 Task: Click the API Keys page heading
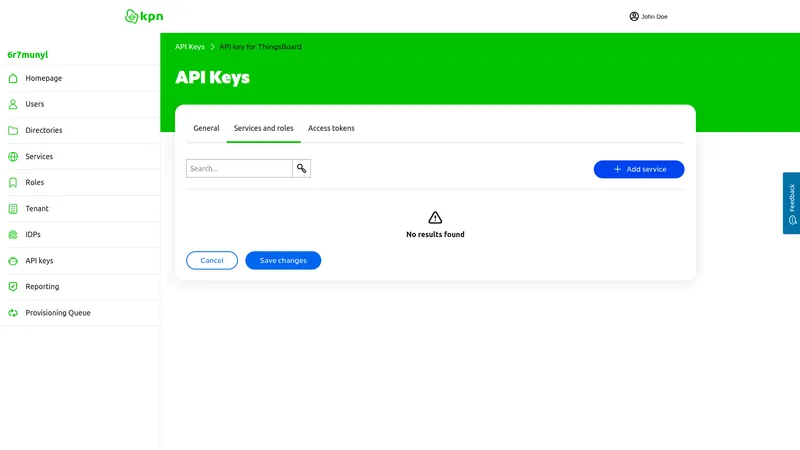(212, 78)
